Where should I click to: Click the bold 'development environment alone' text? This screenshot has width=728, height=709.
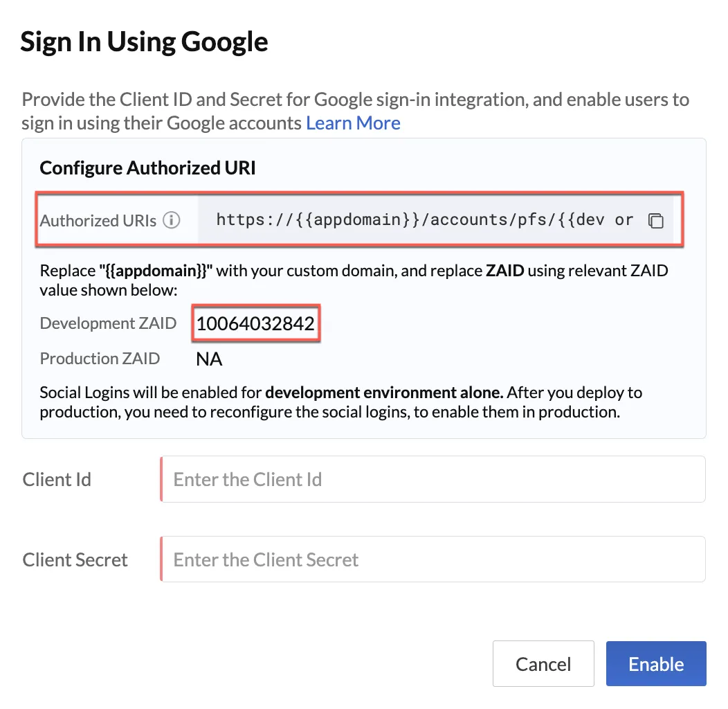point(384,393)
